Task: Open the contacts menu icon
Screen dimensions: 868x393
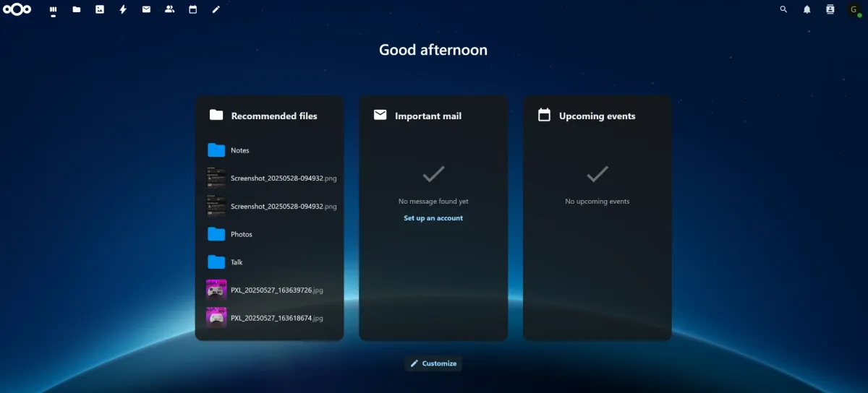Action: 830,9
